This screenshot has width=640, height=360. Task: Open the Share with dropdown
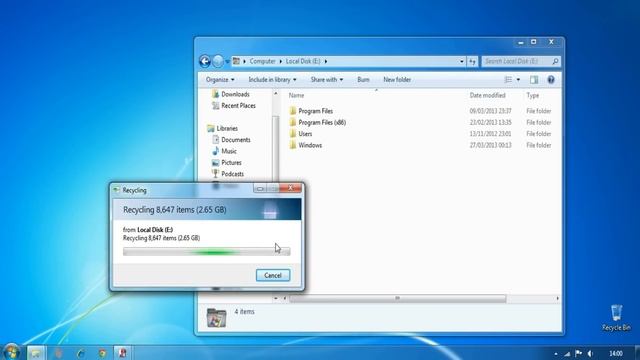(327, 80)
